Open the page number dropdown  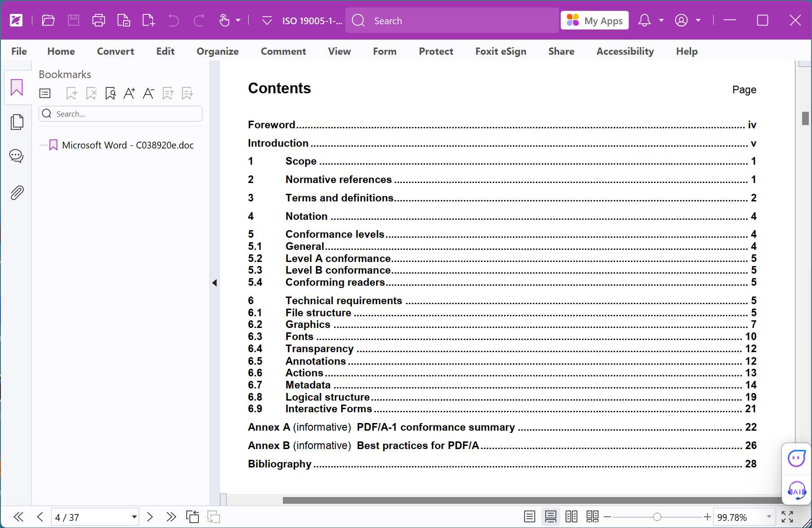(133, 517)
